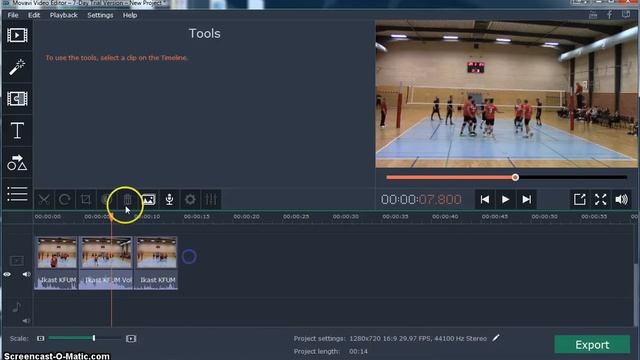The width and height of the screenshot is (640, 360).
Task: Select the first Ikast KFUM clip
Action: (56, 262)
